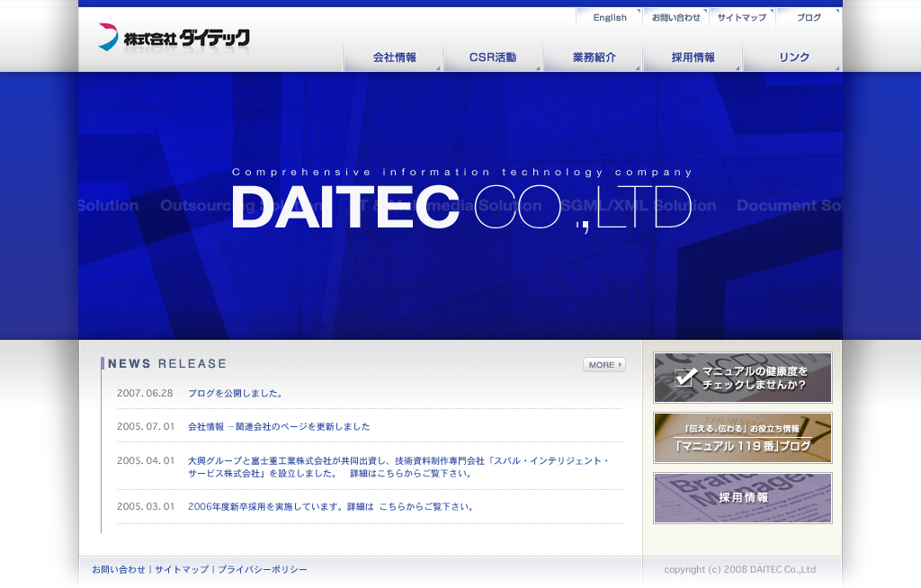Click the Daitec company logo
Screen dimensions: 921x588
[x=174, y=38]
